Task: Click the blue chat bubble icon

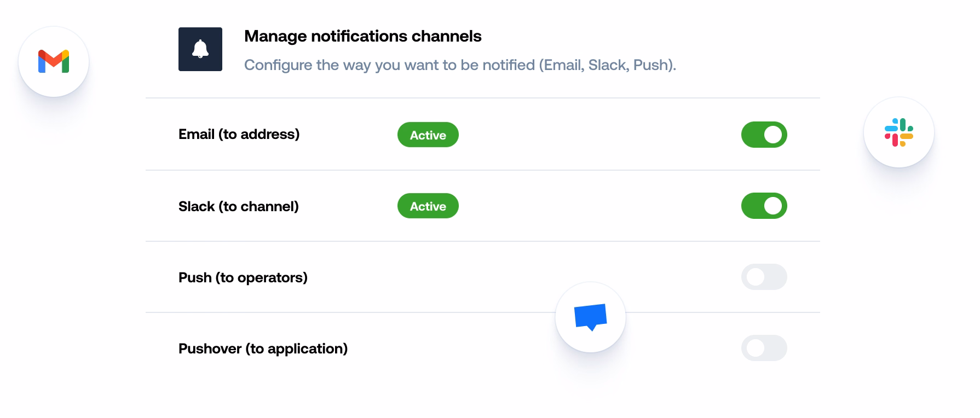Action: coord(590,317)
